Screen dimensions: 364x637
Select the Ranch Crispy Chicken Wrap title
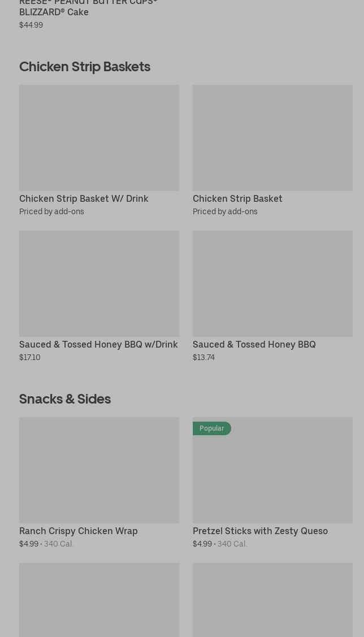click(x=79, y=531)
